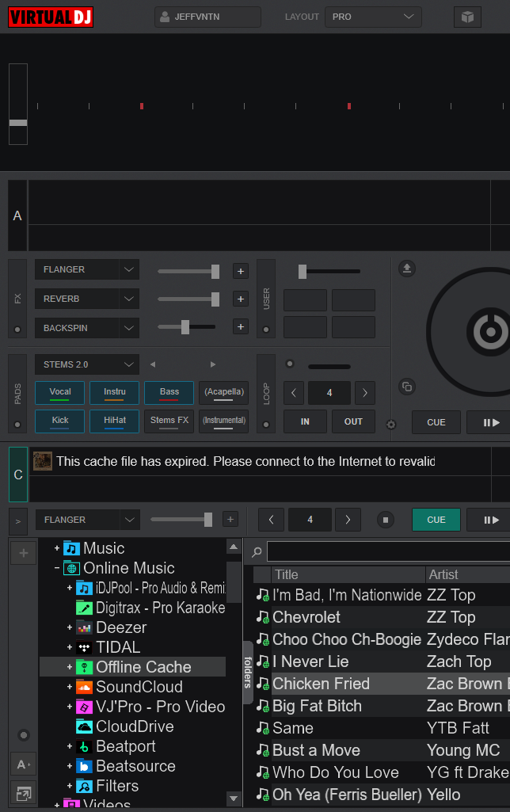510x812 pixels.
Task: Open the FLANGER effect dropdown on deck A
Action: click(87, 270)
